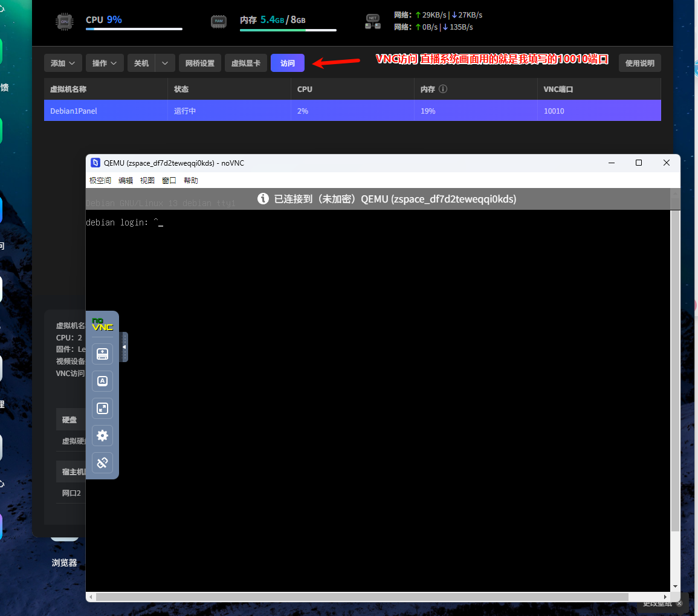Viewport: 698px width, 616px height.
Task: Click the info icon beside 内存 column
Action: pyautogui.click(x=443, y=89)
